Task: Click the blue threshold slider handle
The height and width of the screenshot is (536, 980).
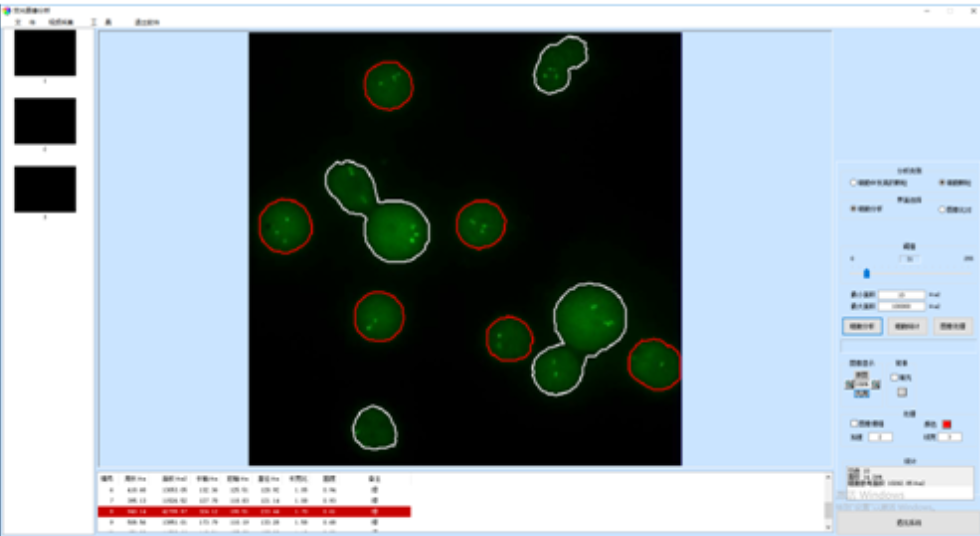Action: [x=867, y=273]
